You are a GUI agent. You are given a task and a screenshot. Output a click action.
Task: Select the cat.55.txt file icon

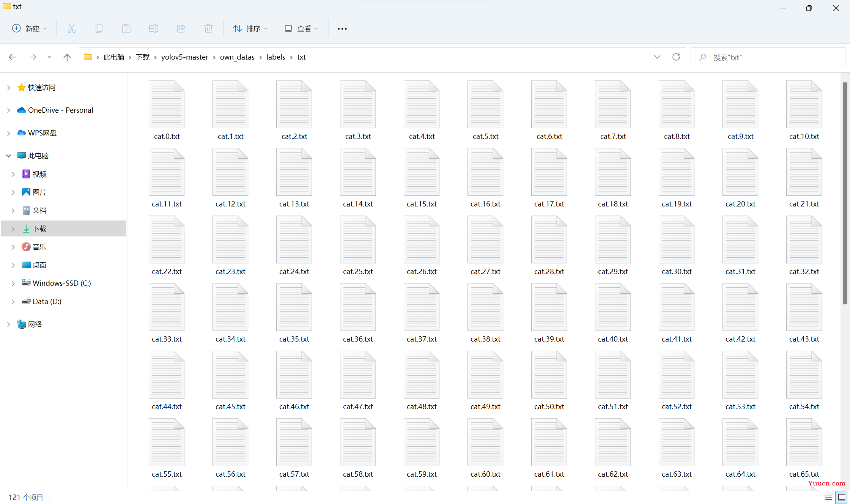167,442
